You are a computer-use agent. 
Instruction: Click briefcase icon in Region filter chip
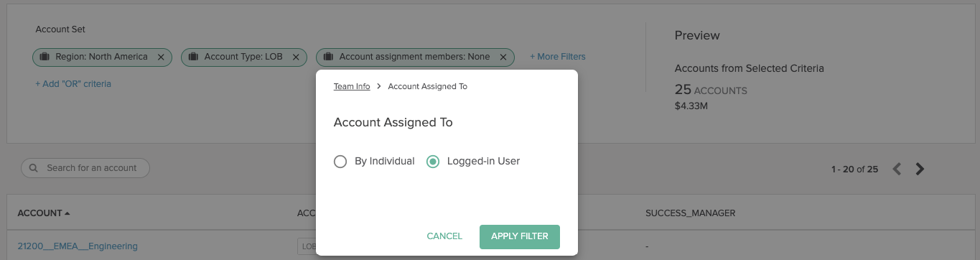tap(45, 57)
